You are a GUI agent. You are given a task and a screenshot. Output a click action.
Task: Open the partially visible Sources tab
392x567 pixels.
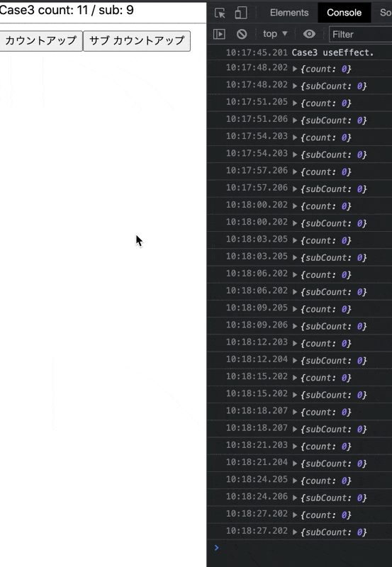pyautogui.click(x=386, y=13)
